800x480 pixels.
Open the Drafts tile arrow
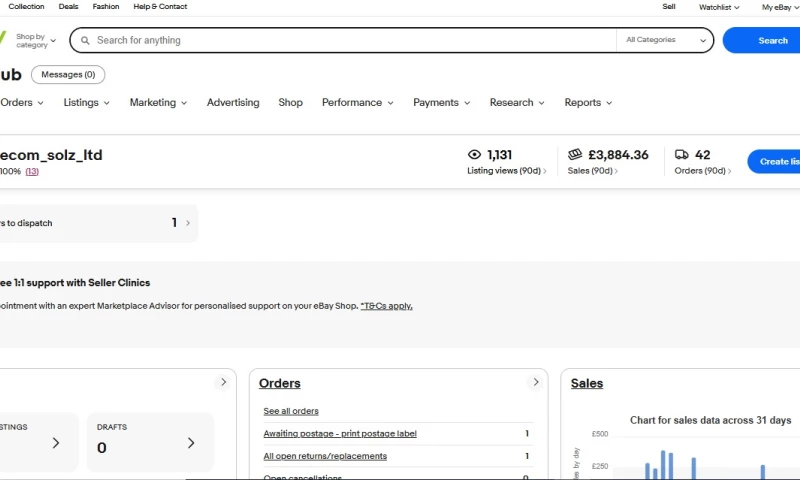(191, 443)
